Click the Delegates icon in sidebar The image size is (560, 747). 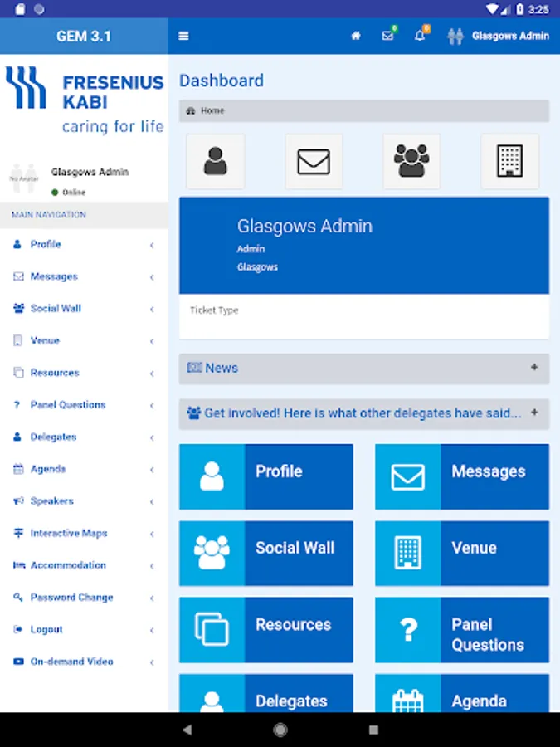(17, 437)
